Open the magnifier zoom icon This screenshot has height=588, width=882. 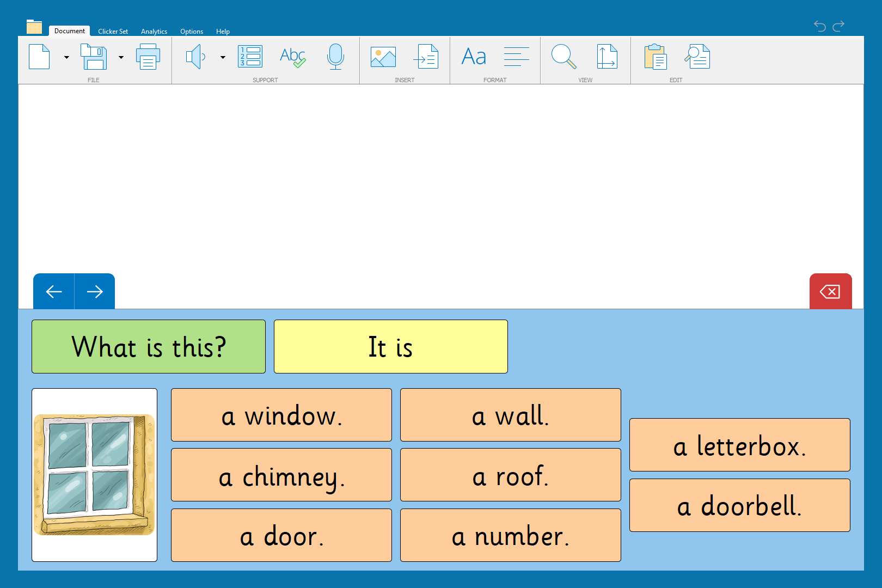(x=563, y=57)
